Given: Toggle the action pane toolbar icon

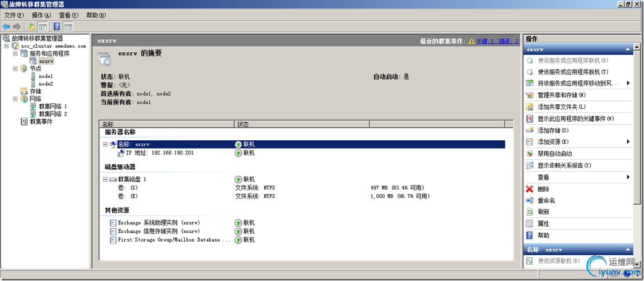Looking at the screenshot, I should 68,27.
